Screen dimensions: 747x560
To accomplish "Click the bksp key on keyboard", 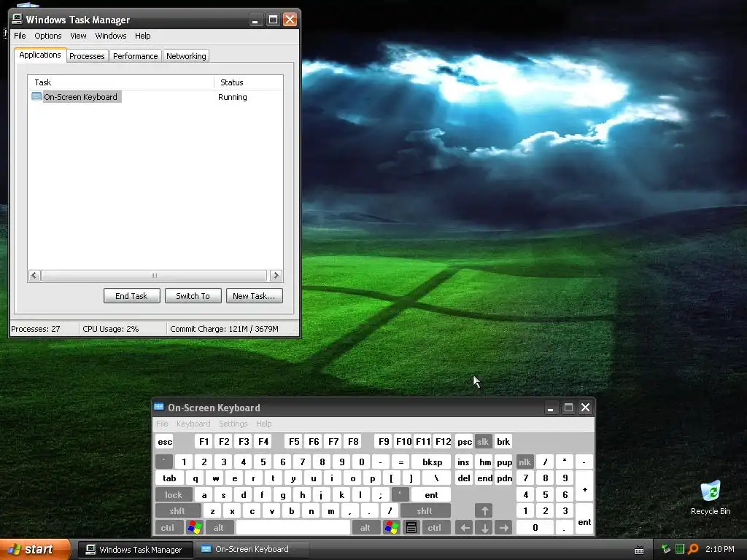I will pos(432,462).
